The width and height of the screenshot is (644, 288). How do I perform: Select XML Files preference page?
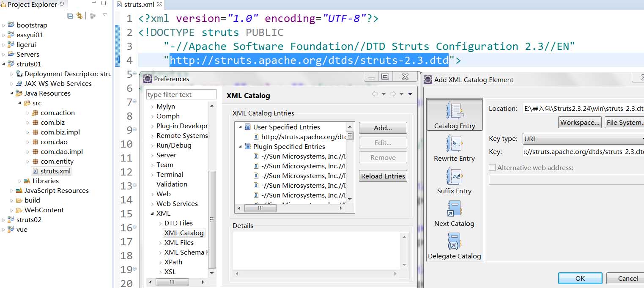[x=179, y=243]
